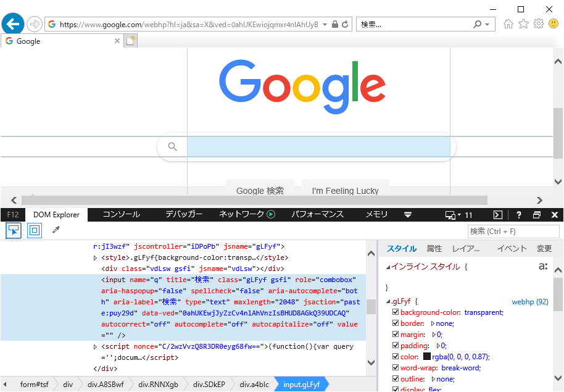Select div.RNNXgb in the breadcrumb
This screenshot has width=564, height=392.
tap(158, 385)
